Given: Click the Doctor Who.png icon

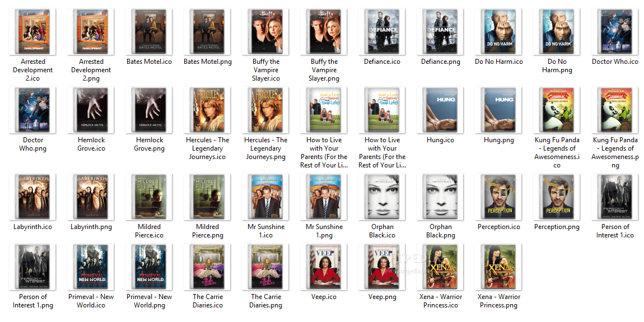Looking at the screenshot, I should pos(33,110).
